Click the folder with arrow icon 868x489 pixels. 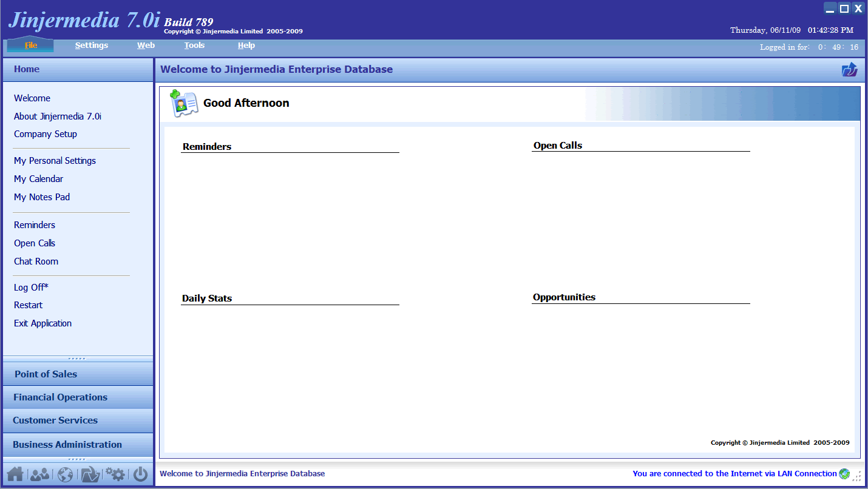pyautogui.click(x=90, y=474)
